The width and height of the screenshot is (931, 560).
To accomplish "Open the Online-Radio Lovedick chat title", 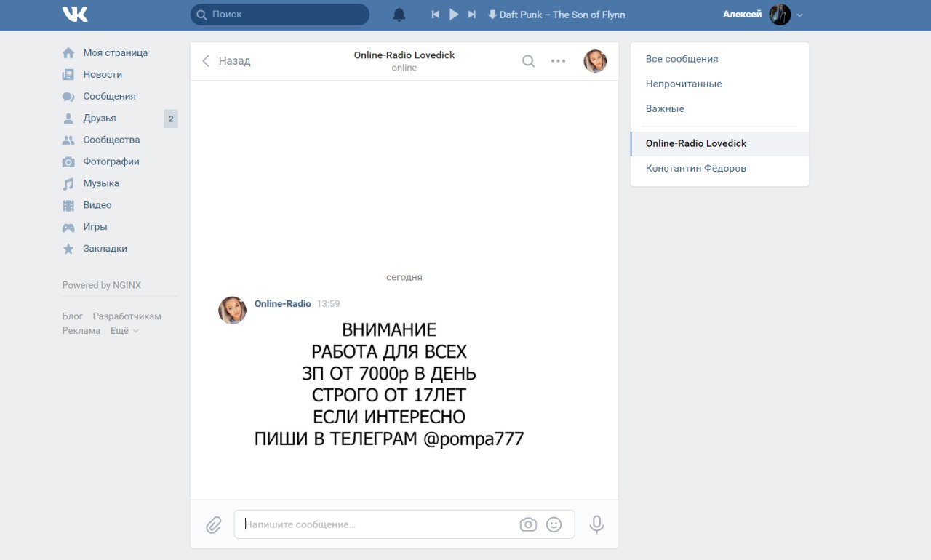I will 404,55.
